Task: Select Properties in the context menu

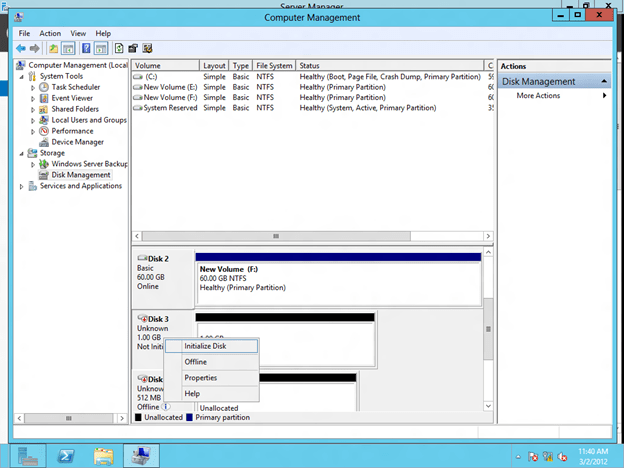Action: [x=200, y=378]
